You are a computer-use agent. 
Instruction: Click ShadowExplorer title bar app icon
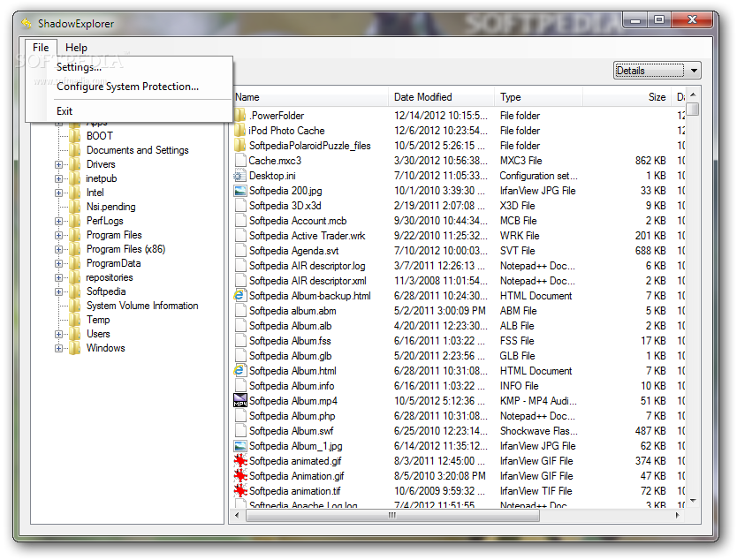(27, 23)
